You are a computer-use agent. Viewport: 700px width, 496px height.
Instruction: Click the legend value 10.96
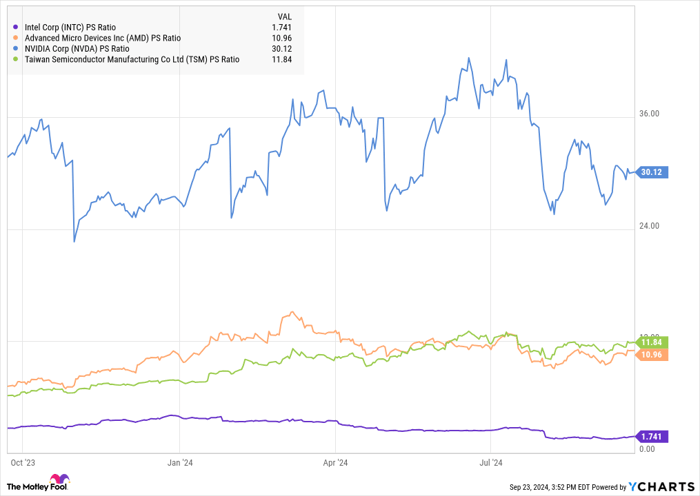click(282, 38)
